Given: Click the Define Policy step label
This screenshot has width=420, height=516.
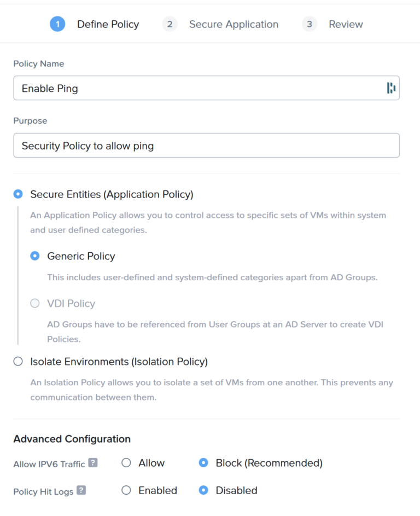Looking at the screenshot, I should (108, 24).
